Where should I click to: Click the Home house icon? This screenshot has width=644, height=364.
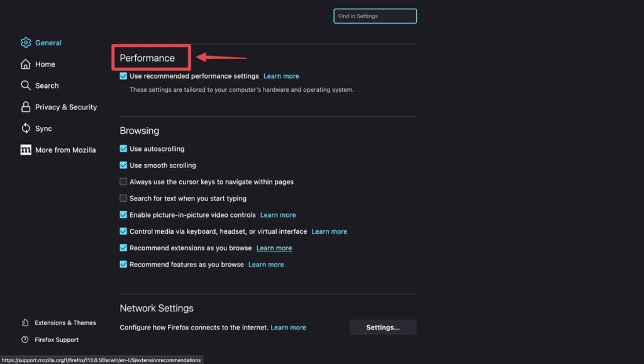pyautogui.click(x=26, y=64)
